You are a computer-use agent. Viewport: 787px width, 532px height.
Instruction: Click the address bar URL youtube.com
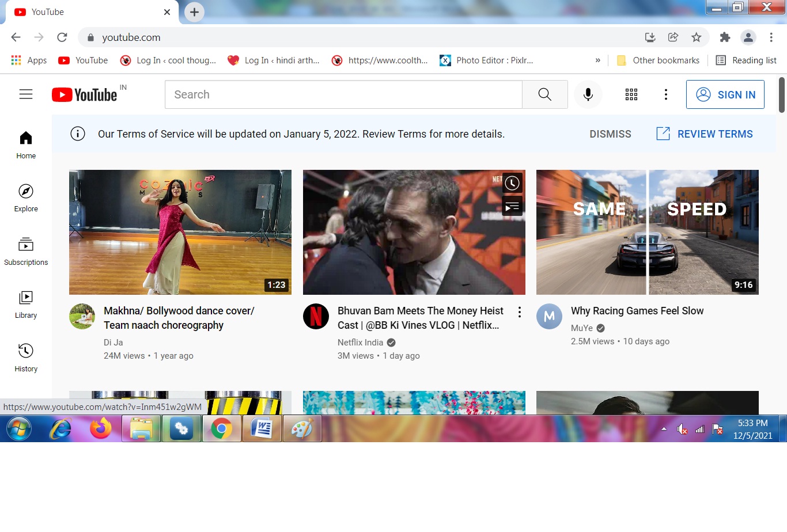point(131,37)
